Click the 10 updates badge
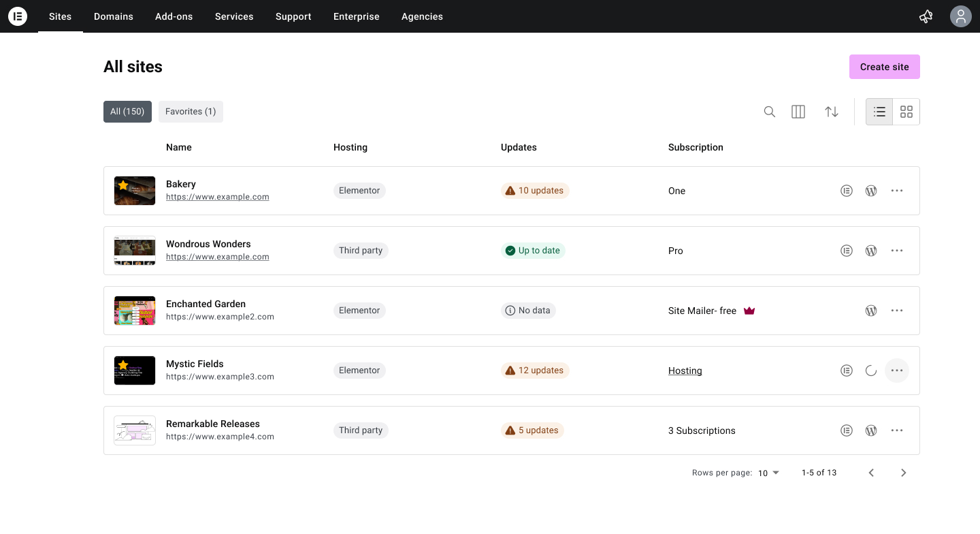This screenshot has height=534, width=980. [x=535, y=191]
